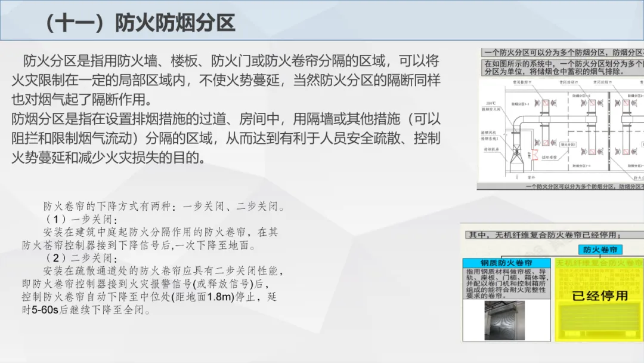
Task: Click the description starting 指用钢质材料做帘板
Action: 506,284
